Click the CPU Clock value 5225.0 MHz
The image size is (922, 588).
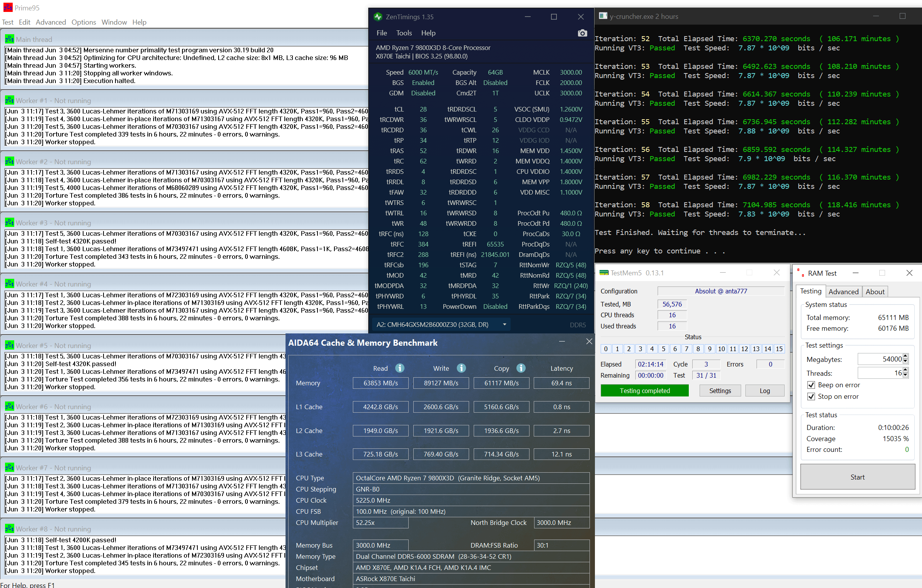[x=471, y=500]
